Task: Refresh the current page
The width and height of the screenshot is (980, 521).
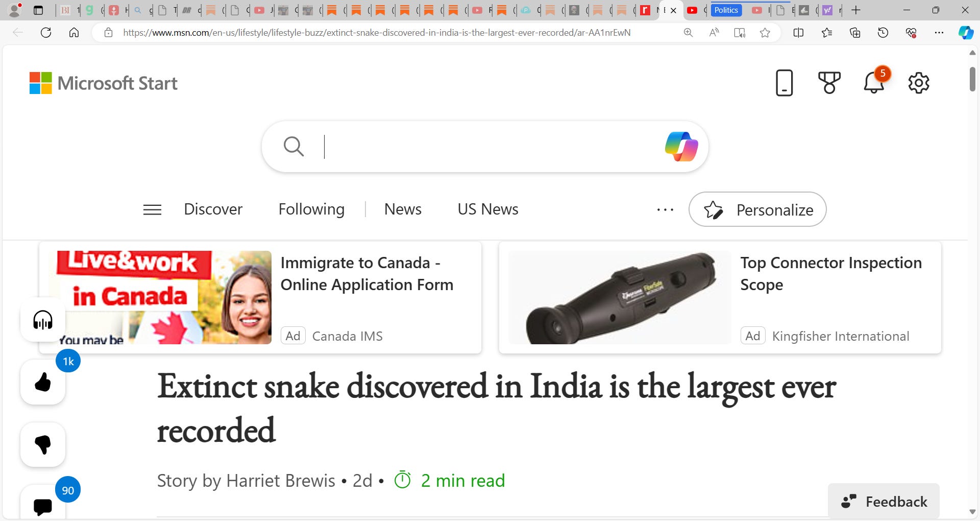Action: [46, 33]
